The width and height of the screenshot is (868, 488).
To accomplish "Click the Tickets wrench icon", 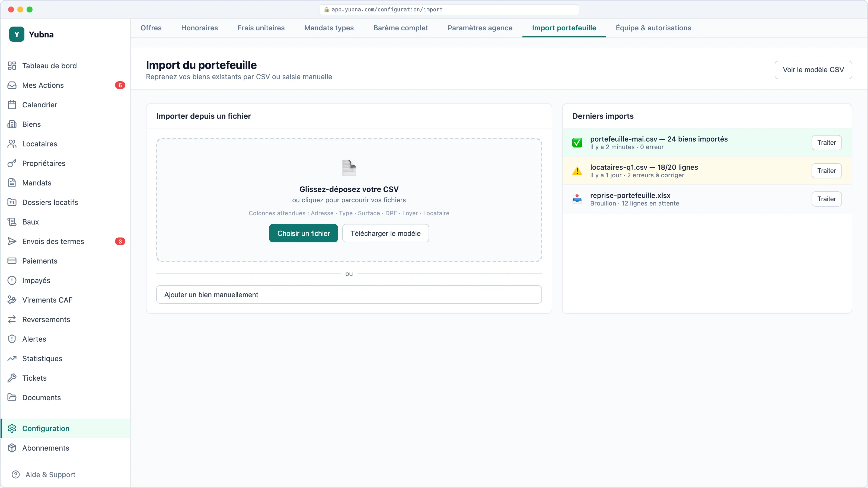I will tap(12, 378).
